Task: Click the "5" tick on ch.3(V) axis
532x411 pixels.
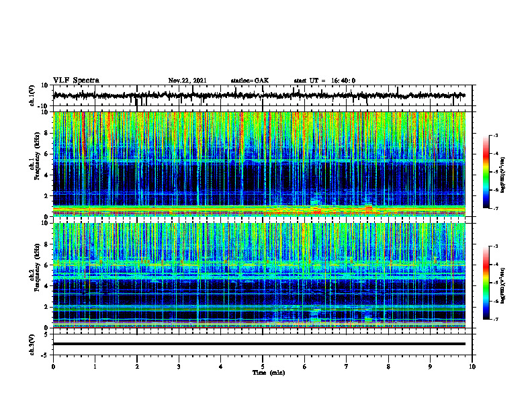Action: [x=46, y=334]
